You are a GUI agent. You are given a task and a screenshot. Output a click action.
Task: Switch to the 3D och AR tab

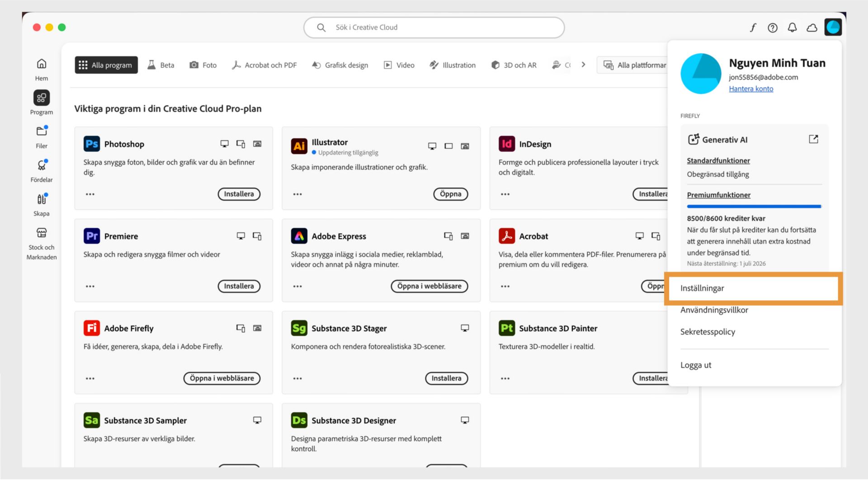click(x=514, y=65)
